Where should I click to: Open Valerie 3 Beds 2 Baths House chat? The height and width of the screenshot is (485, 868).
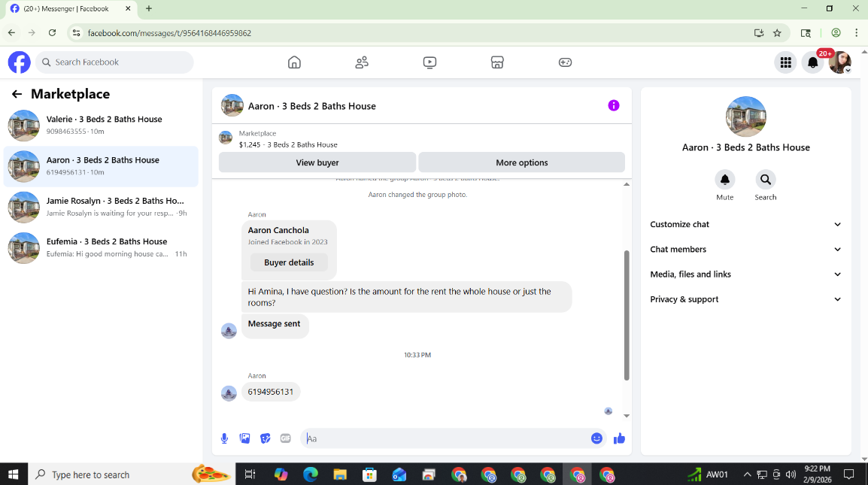pos(101,125)
